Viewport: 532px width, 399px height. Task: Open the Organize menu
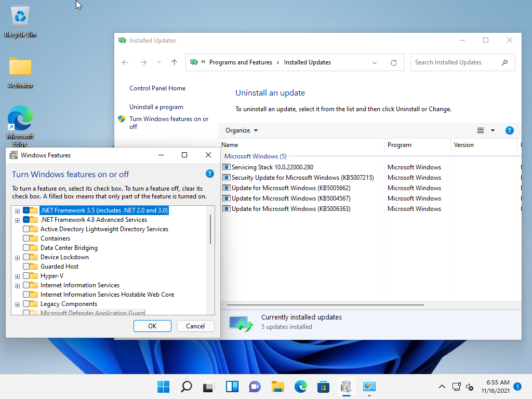[242, 130]
